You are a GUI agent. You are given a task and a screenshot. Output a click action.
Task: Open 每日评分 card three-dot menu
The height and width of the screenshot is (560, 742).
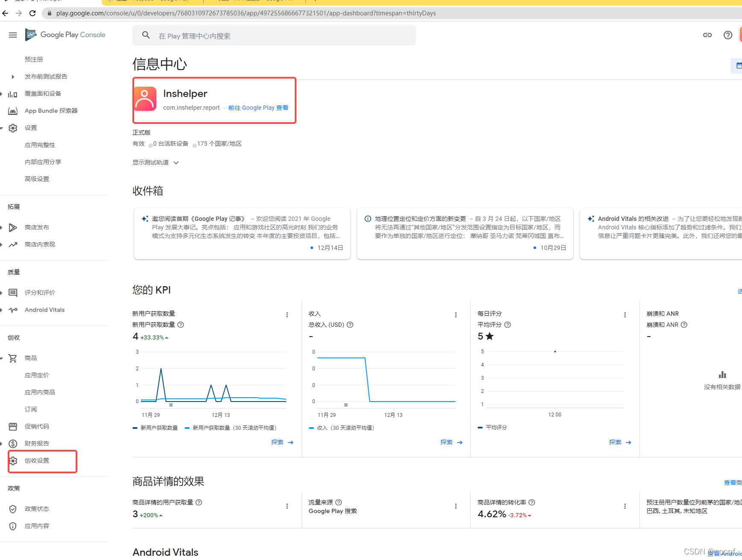625,315
